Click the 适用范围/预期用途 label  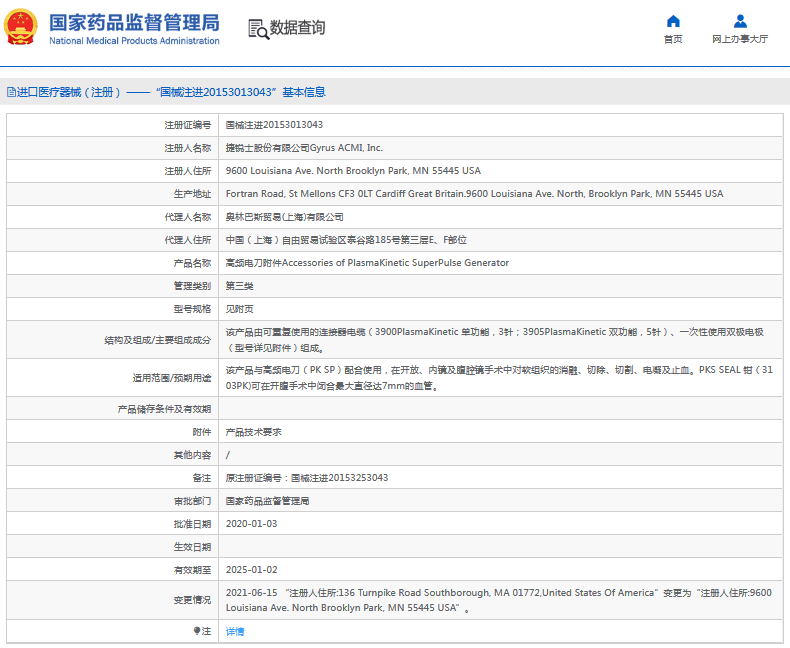[172, 378]
